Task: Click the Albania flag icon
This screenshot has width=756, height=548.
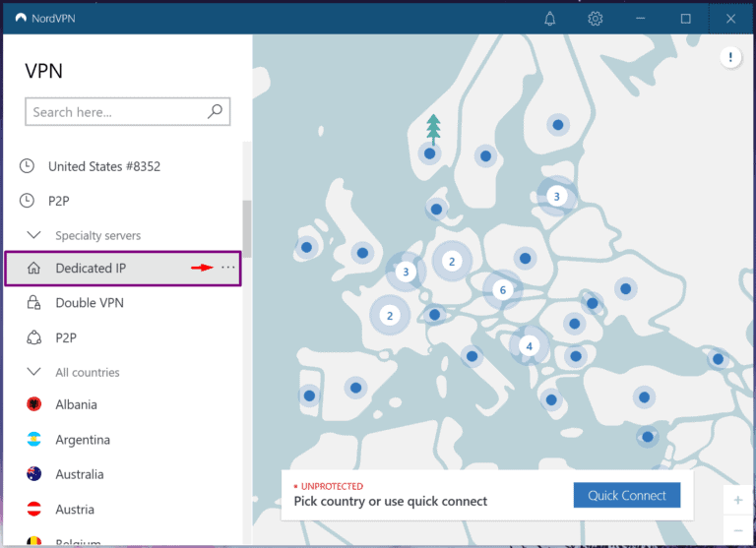Action: (33, 404)
